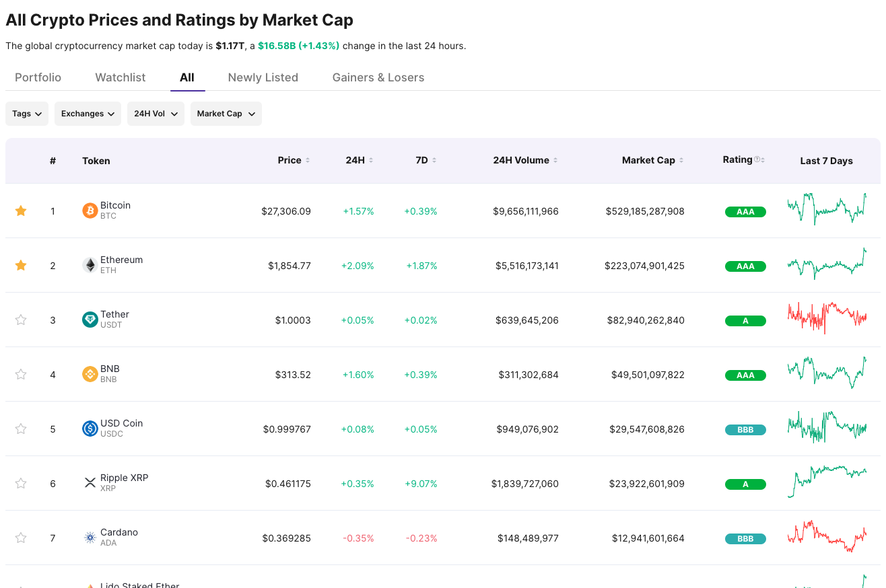This screenshot has height=588, width=886.
Task: Unfavorite Bitcoin using its star toggle
Action: click(20, 211)
